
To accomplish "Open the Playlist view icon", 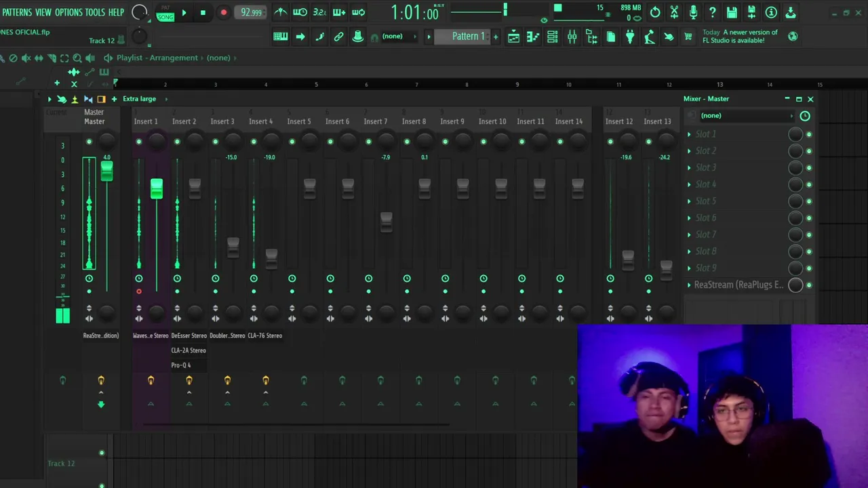I will pyautogui.click(x=514, y=37).
